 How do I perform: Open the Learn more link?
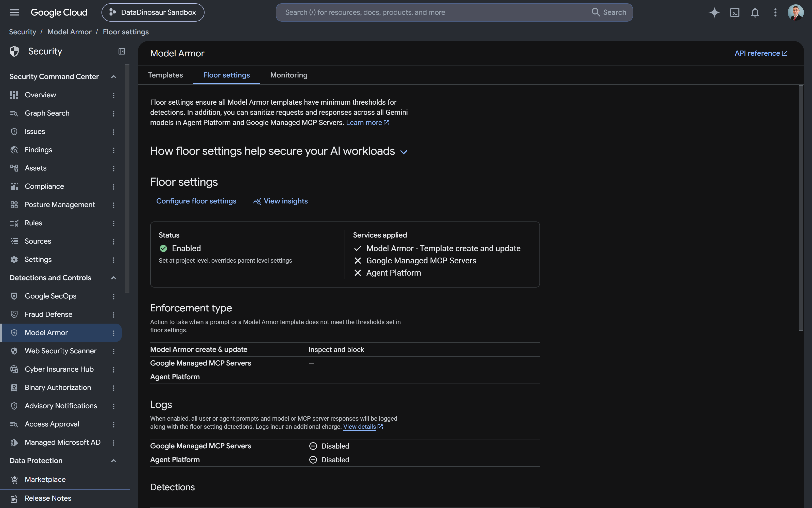(x=367, y=123)
